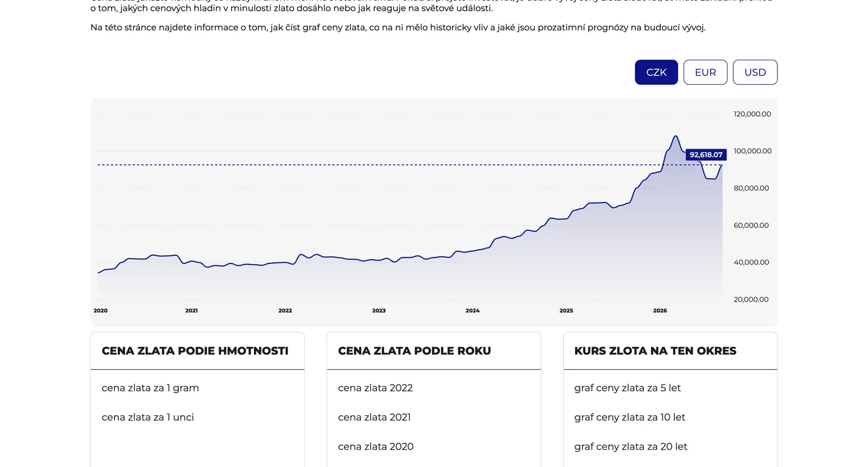Viewport: 868px width, 467px height.
Task: Switch chart currency to EUR
Action: click(705, 72)
